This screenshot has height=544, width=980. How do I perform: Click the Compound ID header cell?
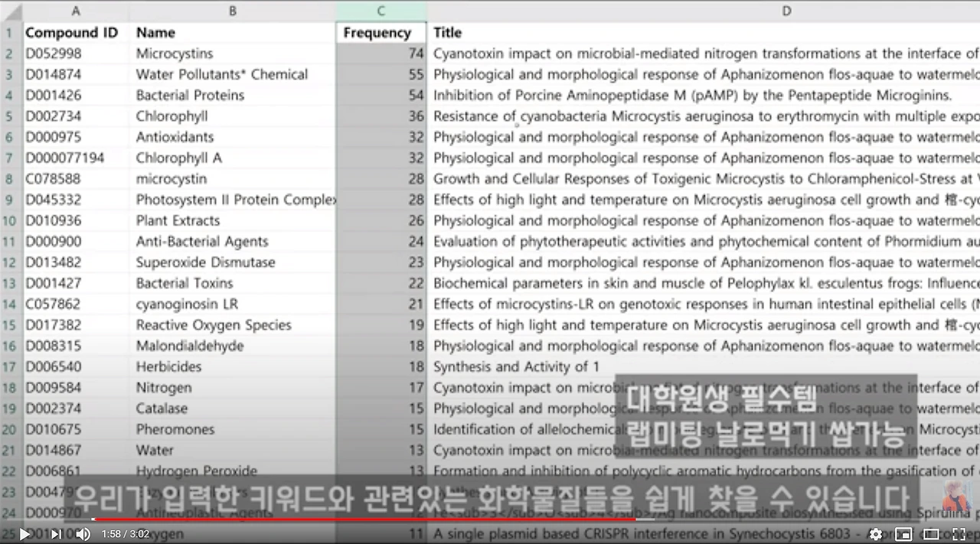[x=75, y=33]
